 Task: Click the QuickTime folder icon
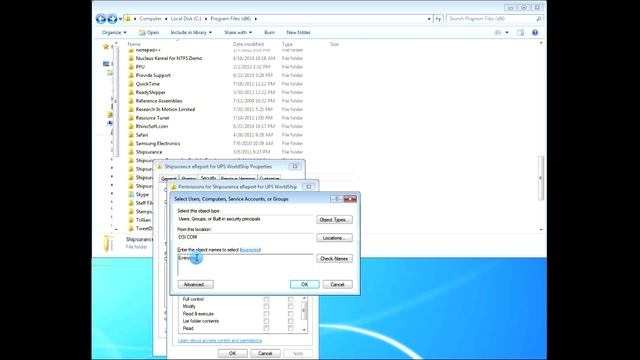click(131, 84)
